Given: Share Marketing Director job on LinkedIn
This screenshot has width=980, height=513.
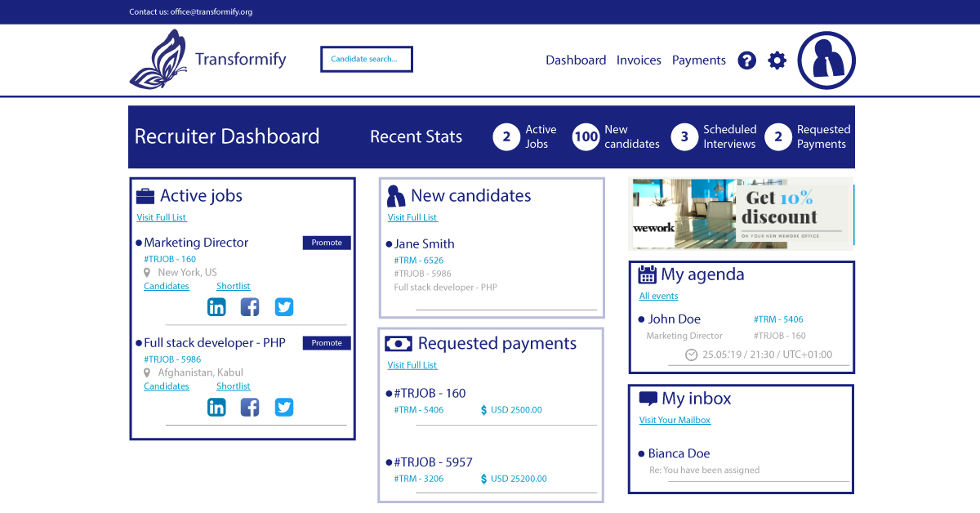Looking at the screenshot, I should [216, 307].
